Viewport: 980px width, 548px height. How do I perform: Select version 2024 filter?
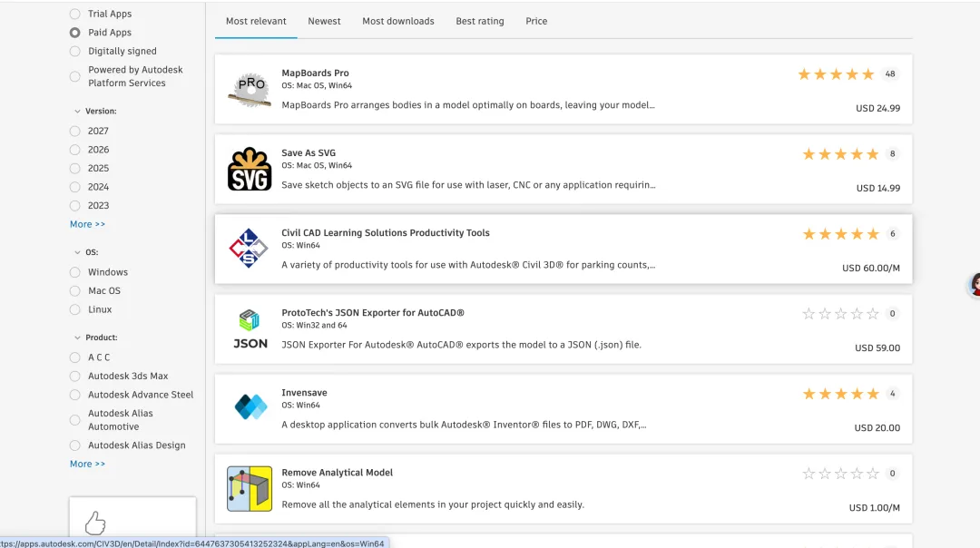tap(75, 187)
